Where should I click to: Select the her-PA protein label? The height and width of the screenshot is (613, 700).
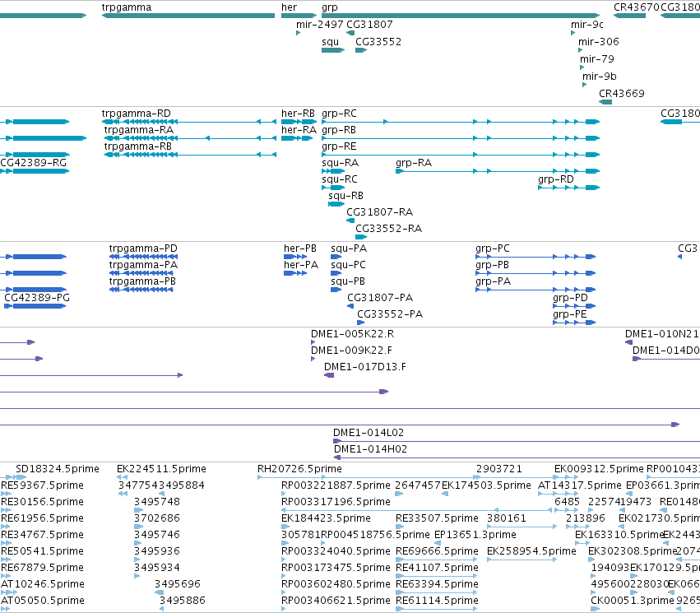(x=301, y=265)
